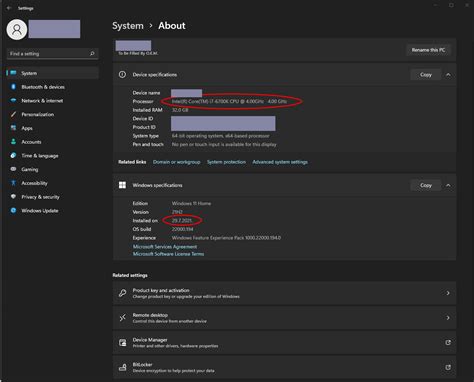Collapse the Device specifications section
The image size is (474, 382).
click(448, 75)
